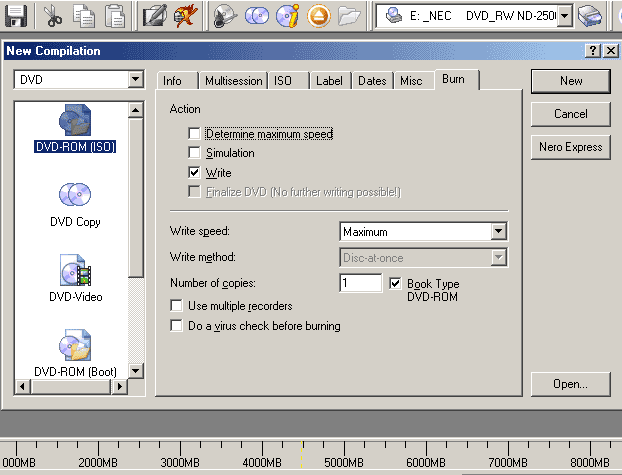The height and width of the screenshot is (475, 622).
Task: Enable the Simulation checkbox
Action: tap(194, 152)
